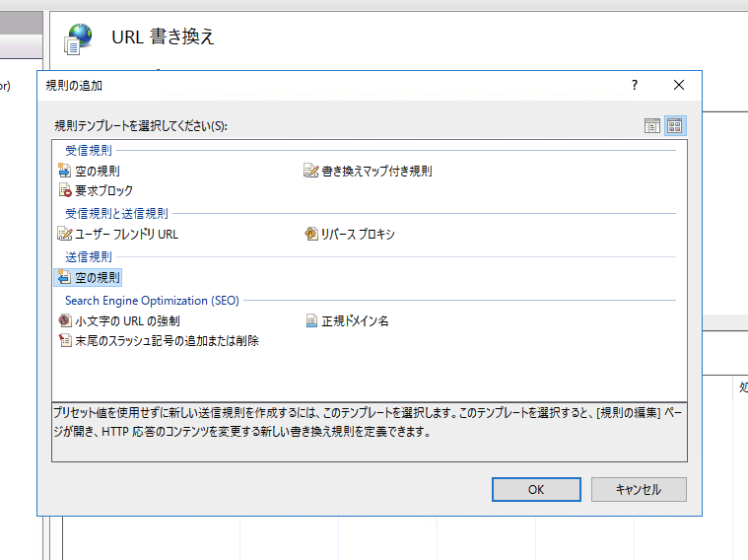This screenshot has height=560, width=748.
Task: Collapse the Search Engine Optimization (SEO) group
Action: [x=152, y=301]
